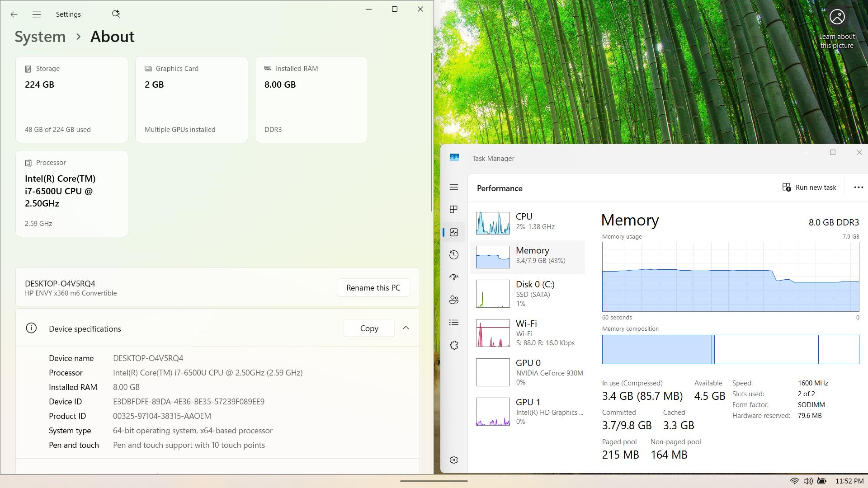Click Hardware reserved value 79.6 MB
The width and height of the screenshot is (868, 488).
tap(810, 416)
